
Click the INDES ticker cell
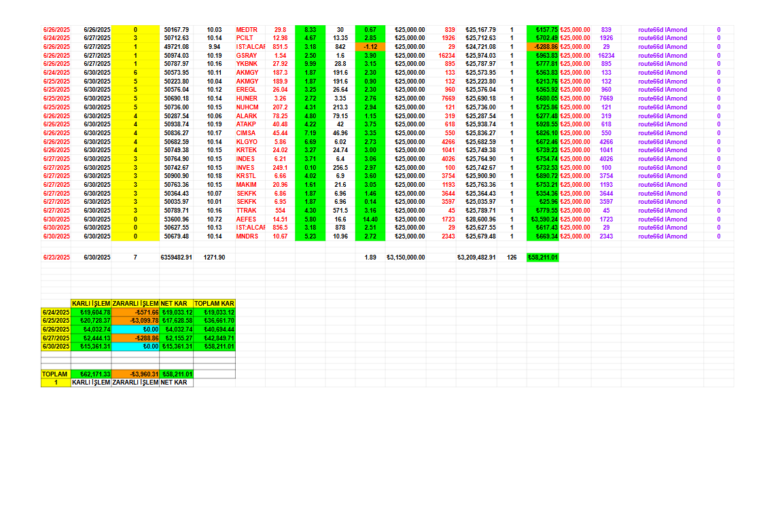250,159
